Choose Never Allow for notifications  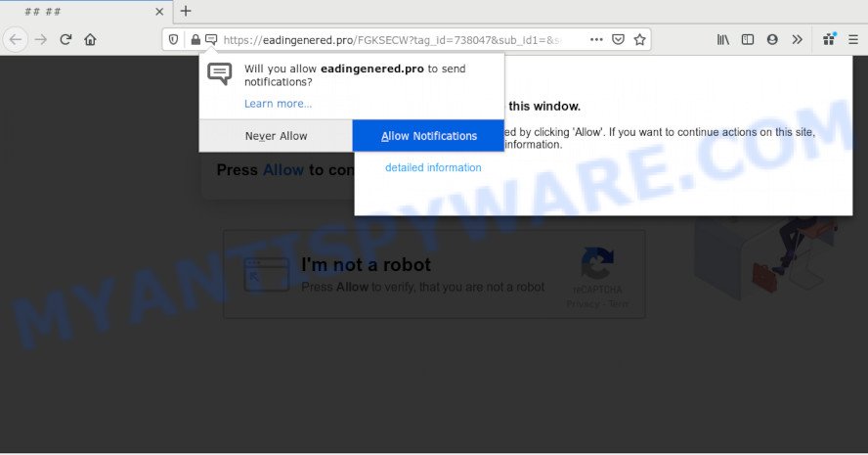276,136
